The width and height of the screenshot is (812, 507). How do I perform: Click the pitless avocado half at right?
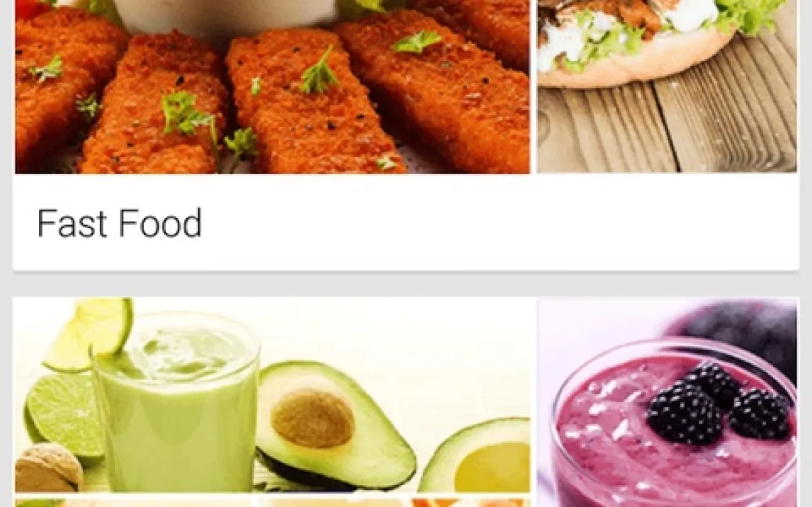[475, 456]
